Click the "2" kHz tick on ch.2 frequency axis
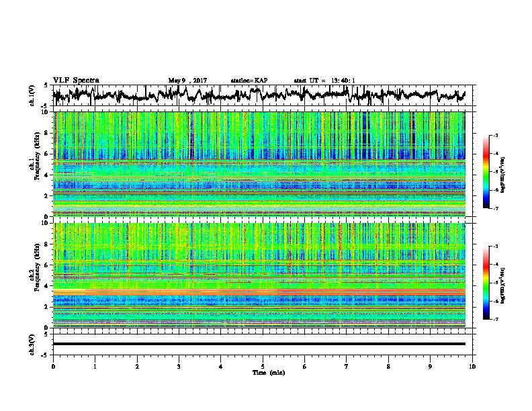 pos(47,307)
